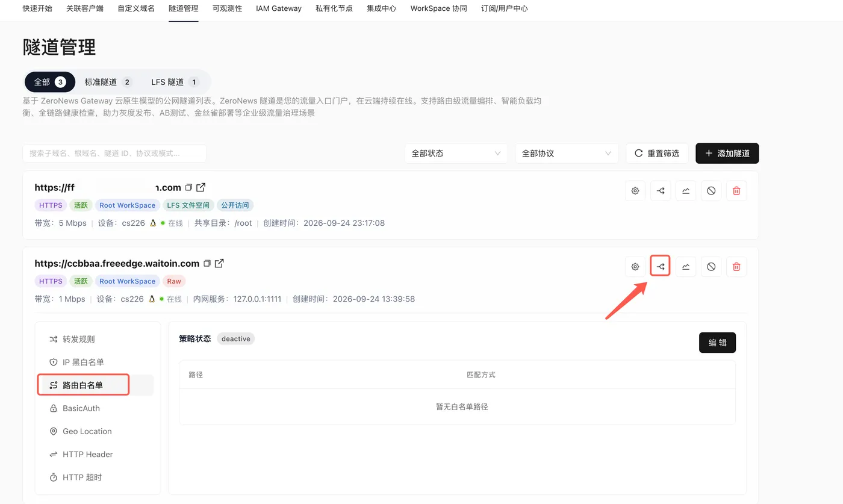The height and width of the screenshot is (504, 843).
Task: Click settings gear icon on first tunnel
Action: point(635,191)
